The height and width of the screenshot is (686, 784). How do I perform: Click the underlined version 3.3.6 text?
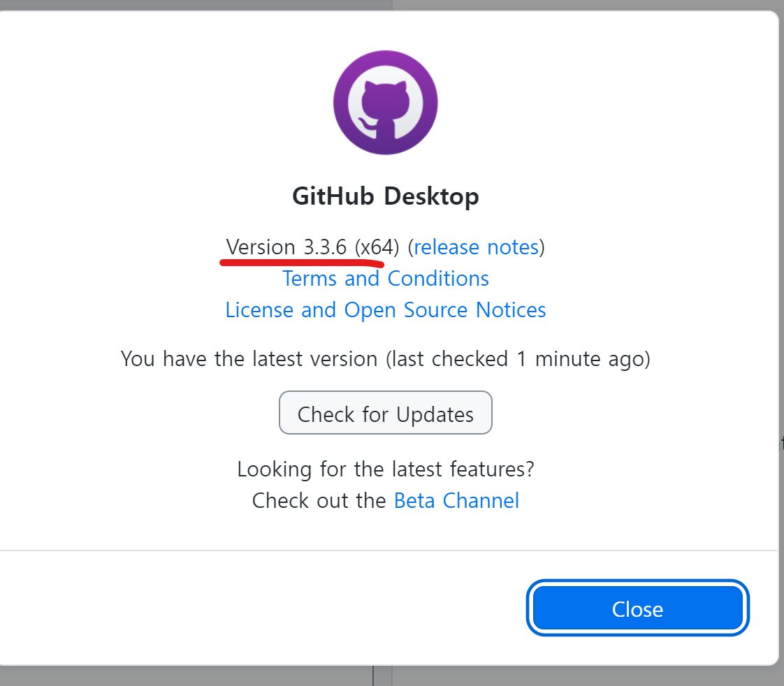(286, 247)
